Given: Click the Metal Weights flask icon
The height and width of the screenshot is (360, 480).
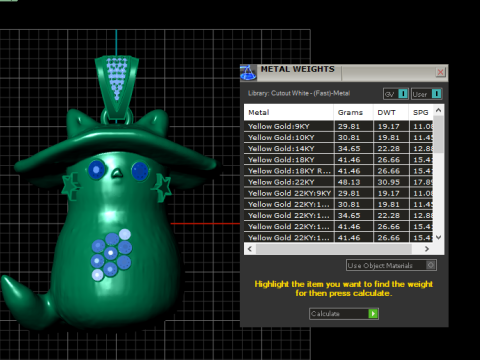Looking at the screenshot, I should (248, 73).
